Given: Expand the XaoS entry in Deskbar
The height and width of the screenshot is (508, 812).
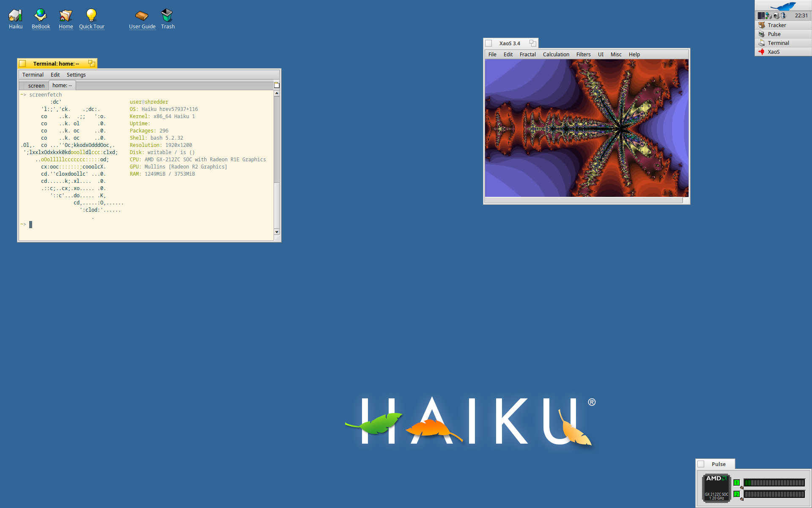Looking at the screenshot, I should coord(774,52).
